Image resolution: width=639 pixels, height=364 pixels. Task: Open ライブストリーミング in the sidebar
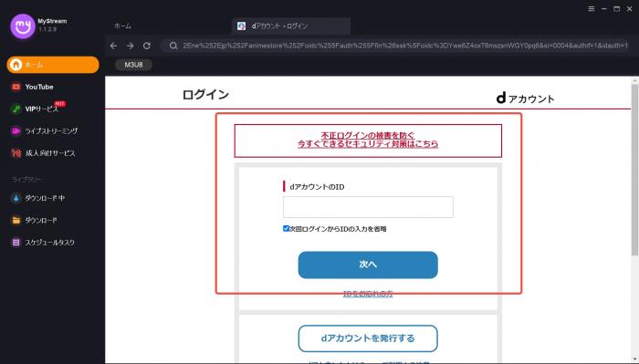pos(51,131)
